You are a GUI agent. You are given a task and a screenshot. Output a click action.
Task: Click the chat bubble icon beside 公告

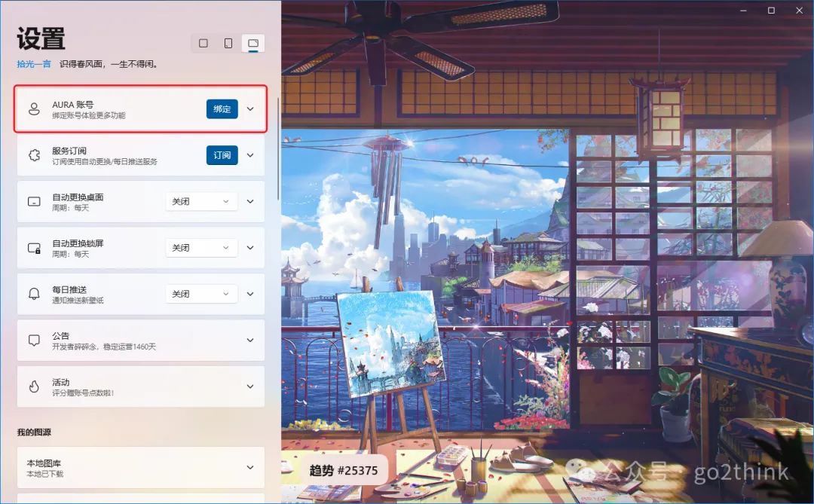[34, 341]
